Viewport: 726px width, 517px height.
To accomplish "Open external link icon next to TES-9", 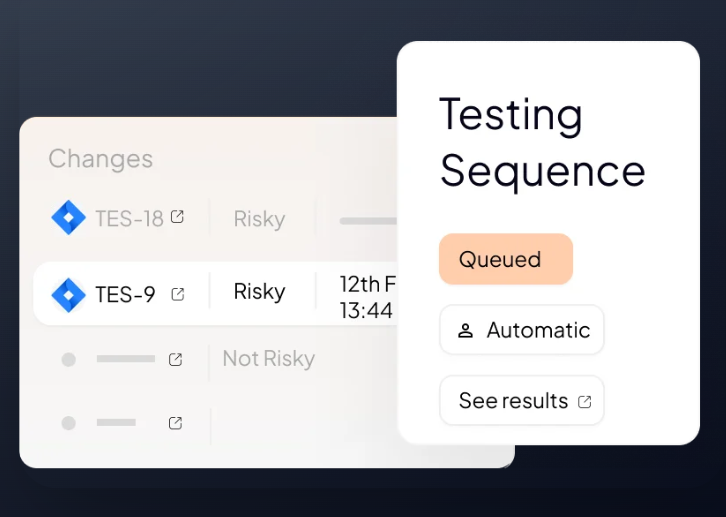I will [178, 294].
